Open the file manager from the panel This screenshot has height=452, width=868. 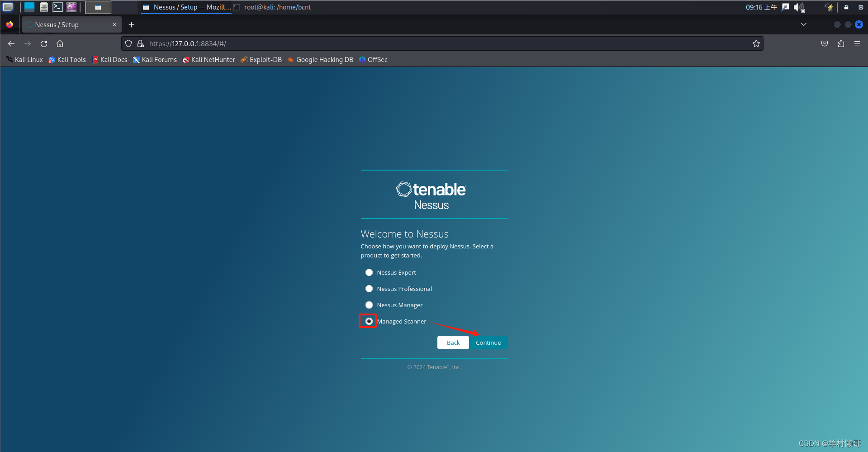44,7
